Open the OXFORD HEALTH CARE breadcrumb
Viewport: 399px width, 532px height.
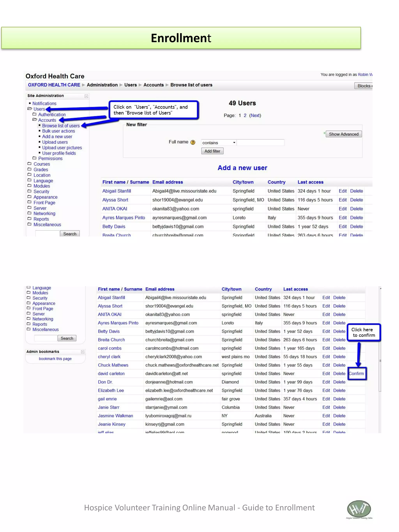tap(54, 85)
